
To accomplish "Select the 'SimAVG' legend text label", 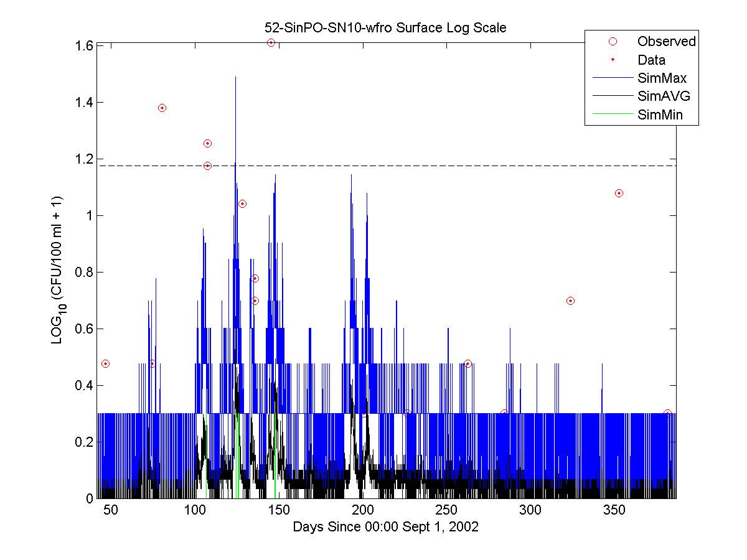I will [x=664, y=96].
